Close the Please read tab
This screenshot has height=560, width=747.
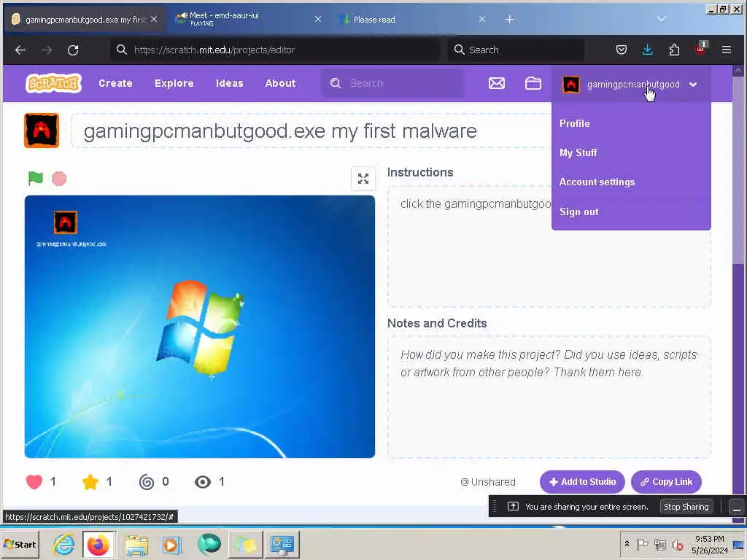482,19
